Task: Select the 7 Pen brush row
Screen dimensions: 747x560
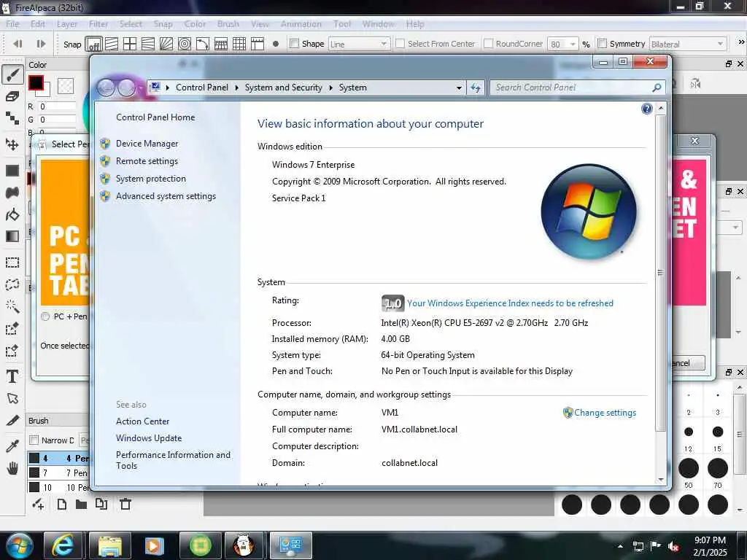Action: (58, 472)
